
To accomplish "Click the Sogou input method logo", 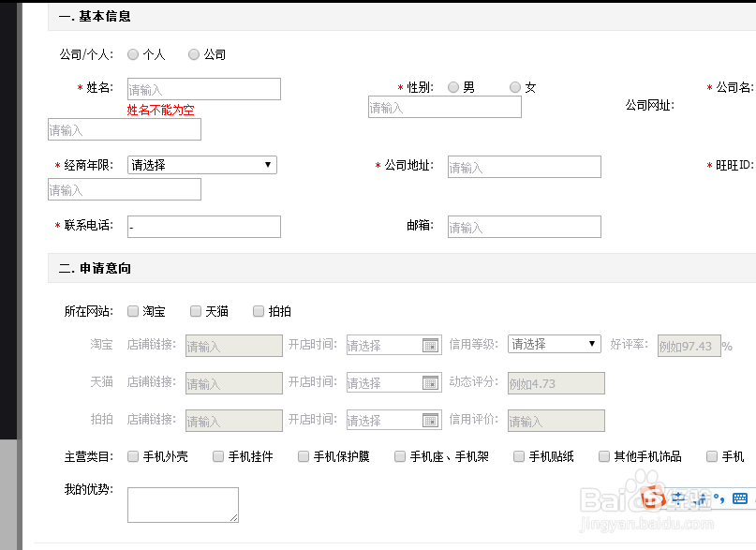I will tap(653, 498).
